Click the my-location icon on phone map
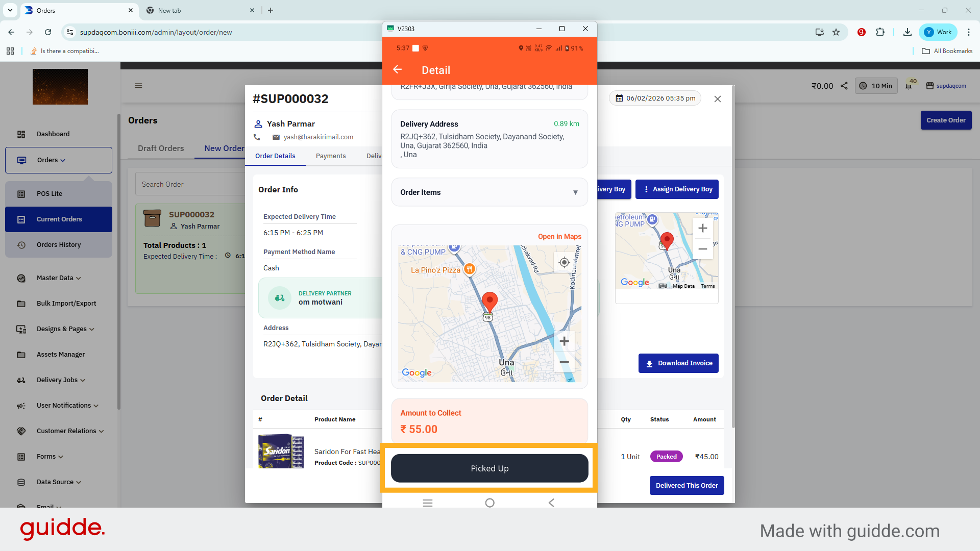Image resolution: width=980 pixels, height=551 pixels. click(x=564, y=262)
